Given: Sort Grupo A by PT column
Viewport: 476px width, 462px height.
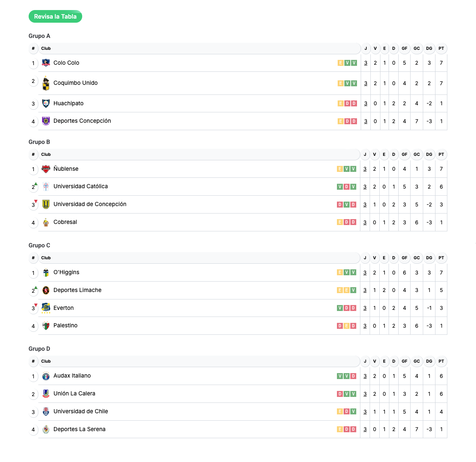Looking at the screenshot, I should coord(441,48).
